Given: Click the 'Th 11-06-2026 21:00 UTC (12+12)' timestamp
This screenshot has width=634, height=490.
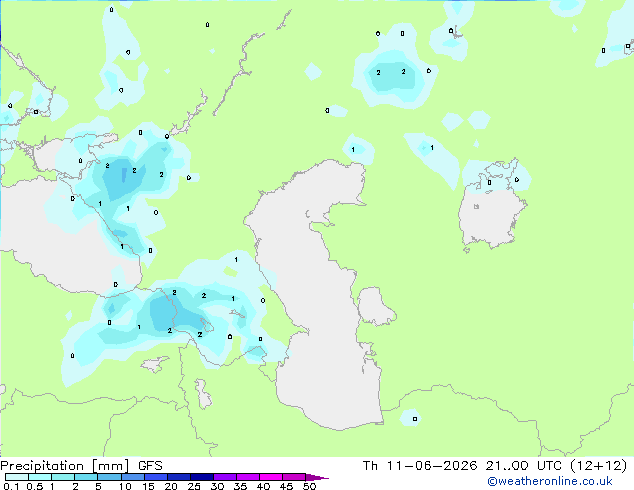Looking at the screenshot, I should (x=495, y=466).
